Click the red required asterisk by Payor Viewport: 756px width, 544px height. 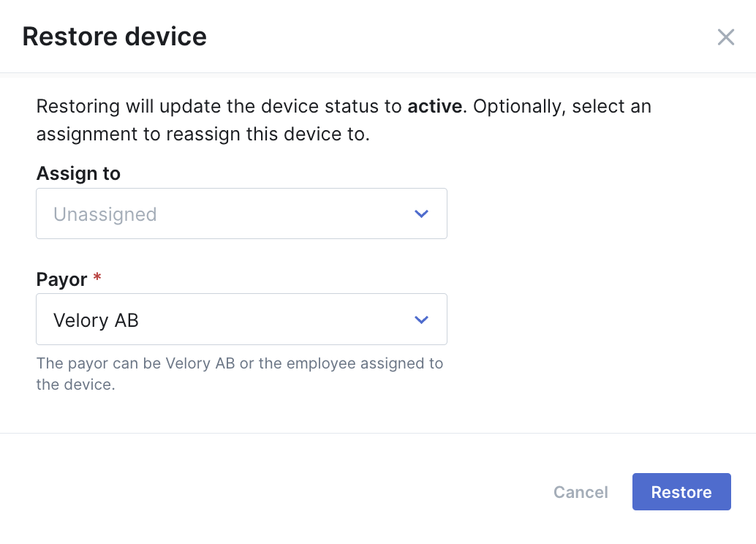[x=97, y=277]
